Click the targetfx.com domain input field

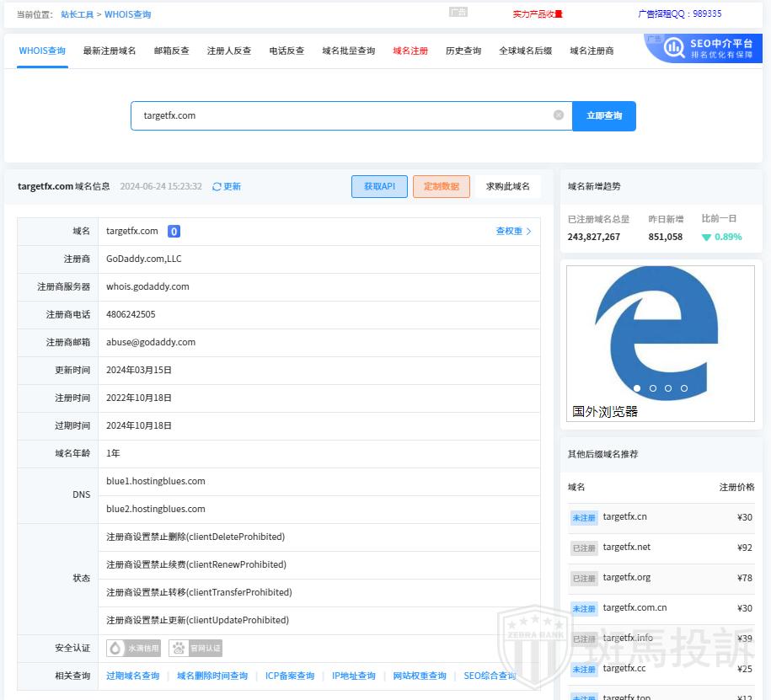337,116
